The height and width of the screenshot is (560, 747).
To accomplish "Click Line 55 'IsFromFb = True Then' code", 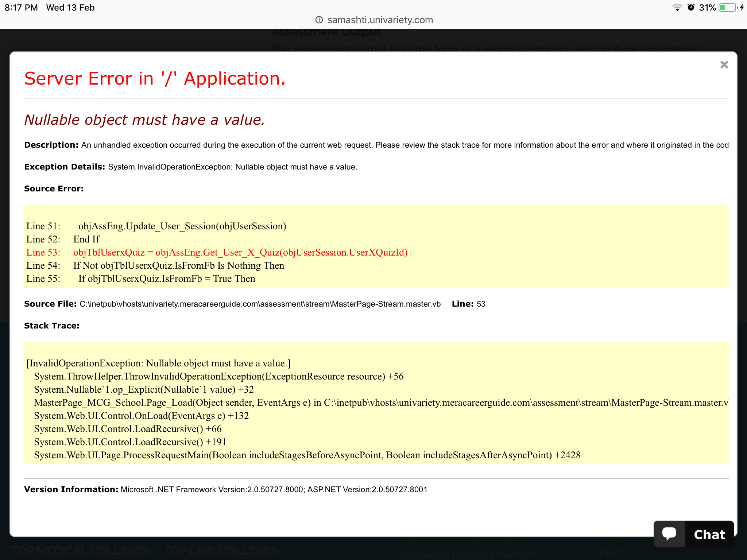I will [140, 279].
